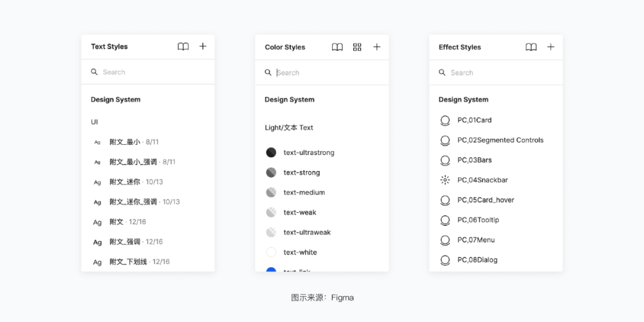This screenshot has width=644, height=322.
Task: Add a new effect style with plus icon
Action: tap(551, 47)
